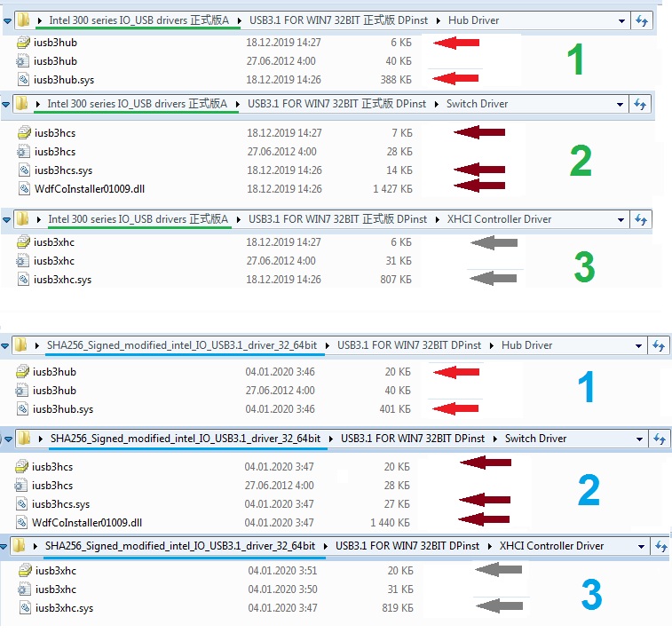Click date 04.01.2020 3:47 of 819 КБ iusb3xhc.sys
The height and width of the screenshot is (633, 672).
coord(283,608)
